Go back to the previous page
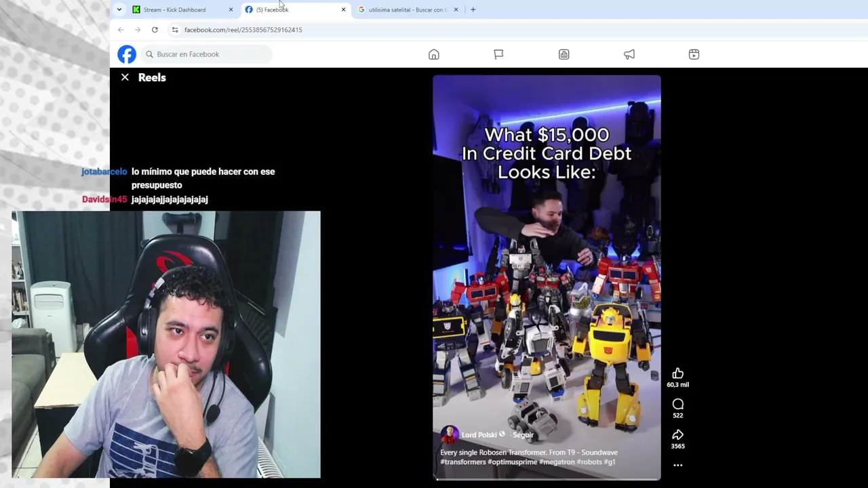This screenshot has width=868, height=488. (121, 30)
